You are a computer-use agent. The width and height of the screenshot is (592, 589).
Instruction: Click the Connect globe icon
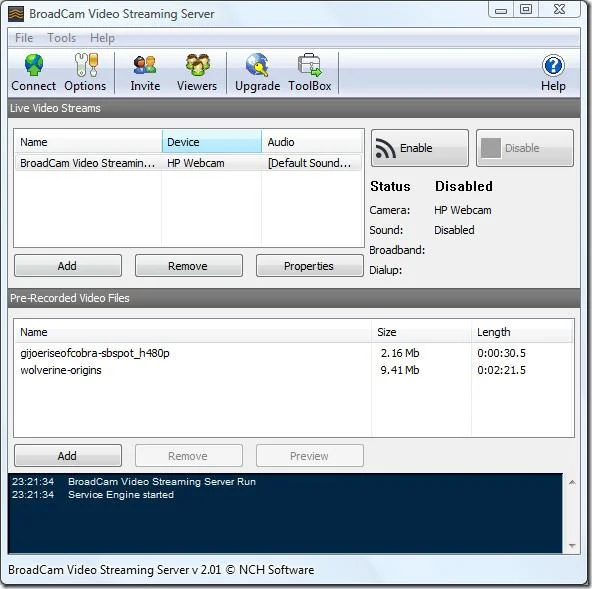click(34, 65)
